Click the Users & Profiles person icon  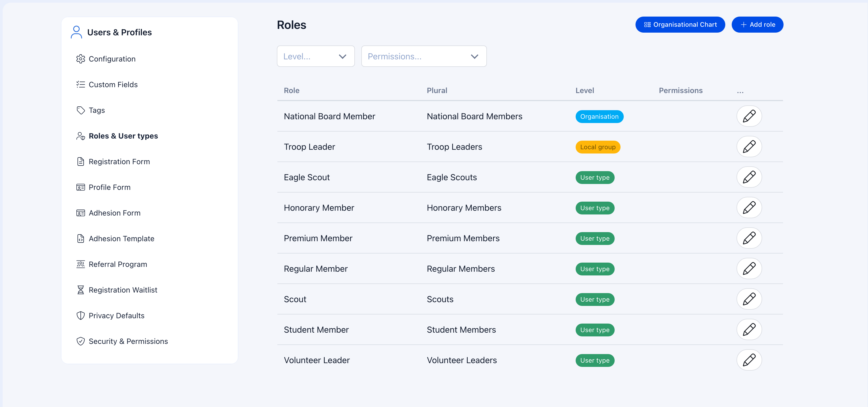point(76,32)
